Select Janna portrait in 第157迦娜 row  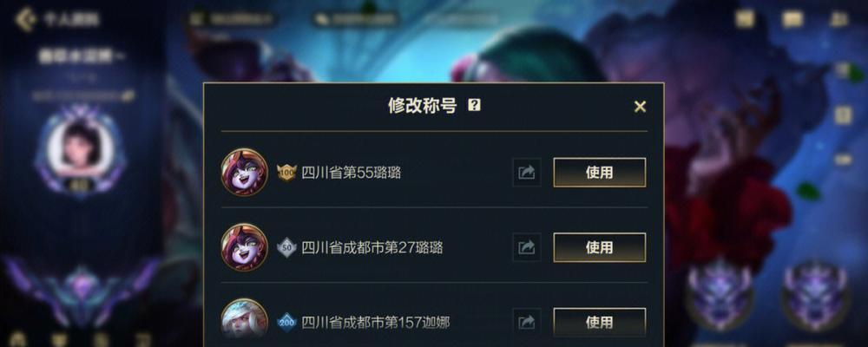click(x=244, y=319)
